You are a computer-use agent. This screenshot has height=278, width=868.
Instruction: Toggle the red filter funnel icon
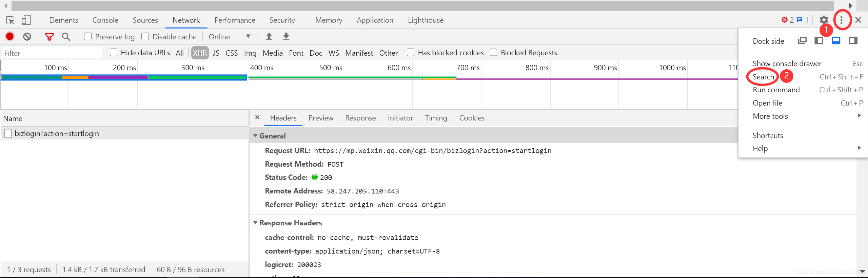click(x=50, y=37)
